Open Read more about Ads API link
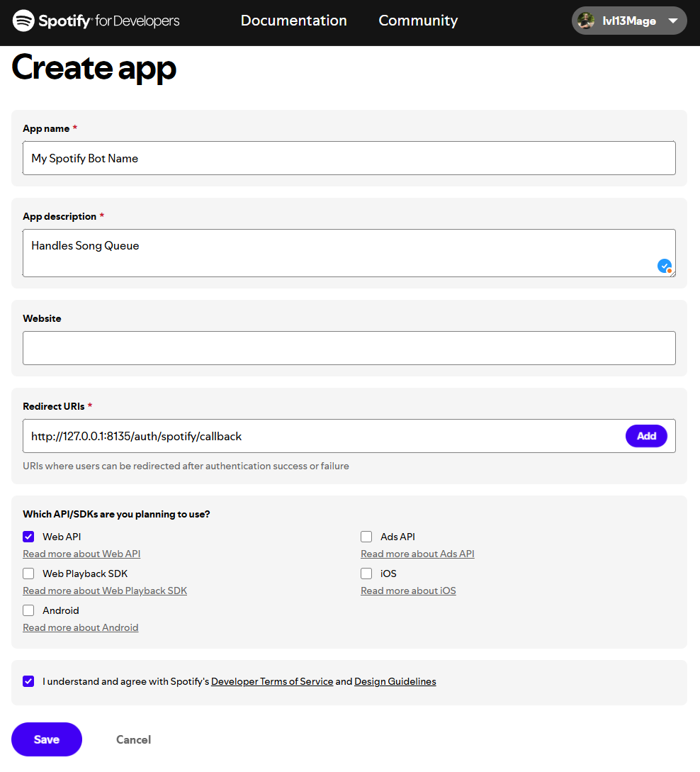This screenshot has width=700, height=772. pyautogui.click(x=417, y=554)
